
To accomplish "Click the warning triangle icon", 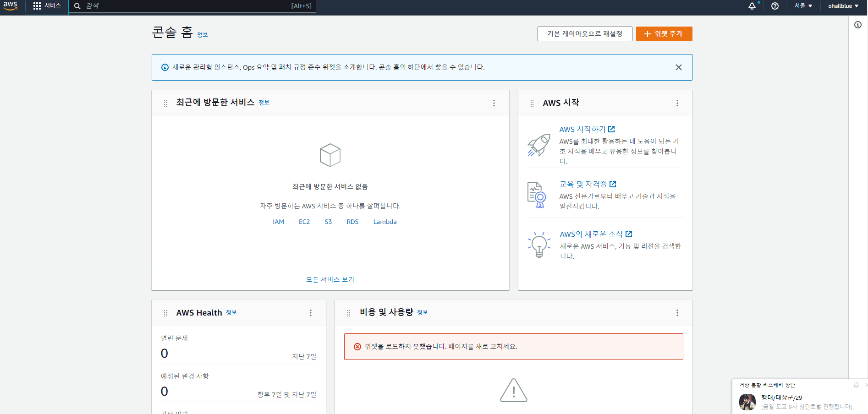I will (x=514, y=390).
